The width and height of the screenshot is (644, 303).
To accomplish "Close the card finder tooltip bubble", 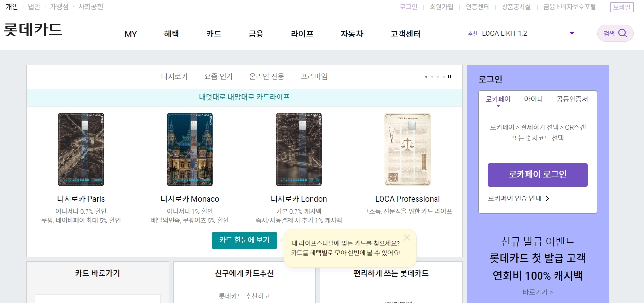I will pyautogui.click(x=407, y=238).
